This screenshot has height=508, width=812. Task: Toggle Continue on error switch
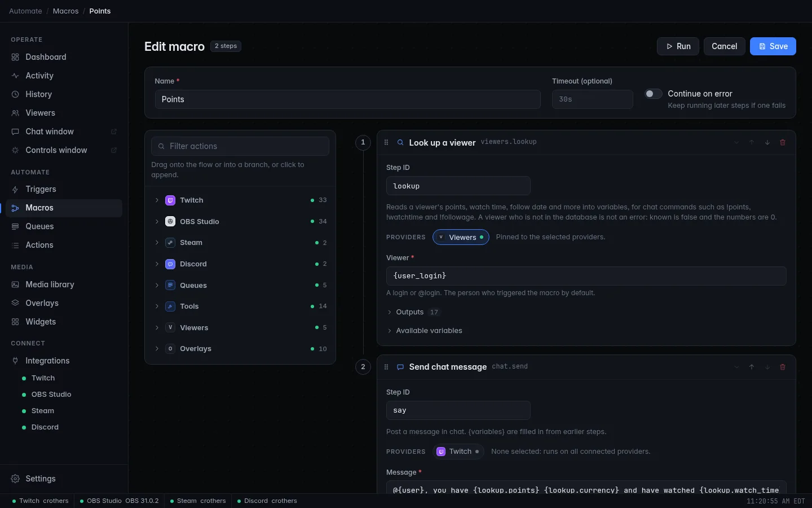click(x=654, y=94)
